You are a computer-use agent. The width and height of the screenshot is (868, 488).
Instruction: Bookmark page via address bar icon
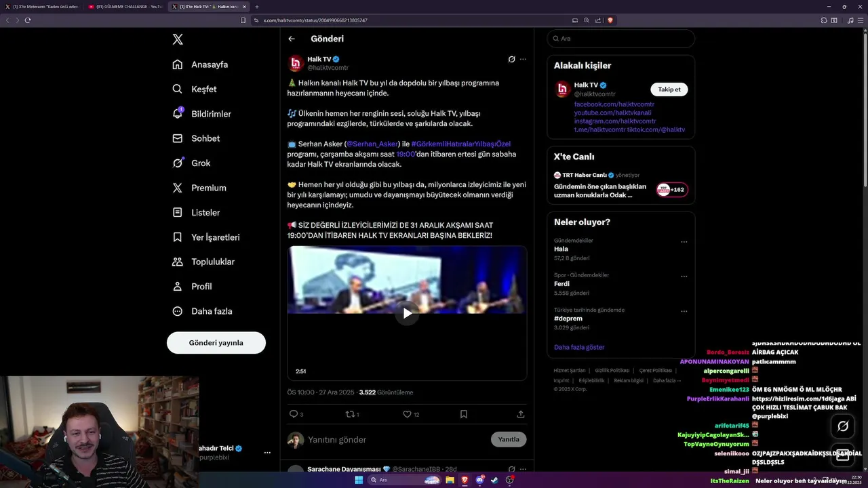243,20
